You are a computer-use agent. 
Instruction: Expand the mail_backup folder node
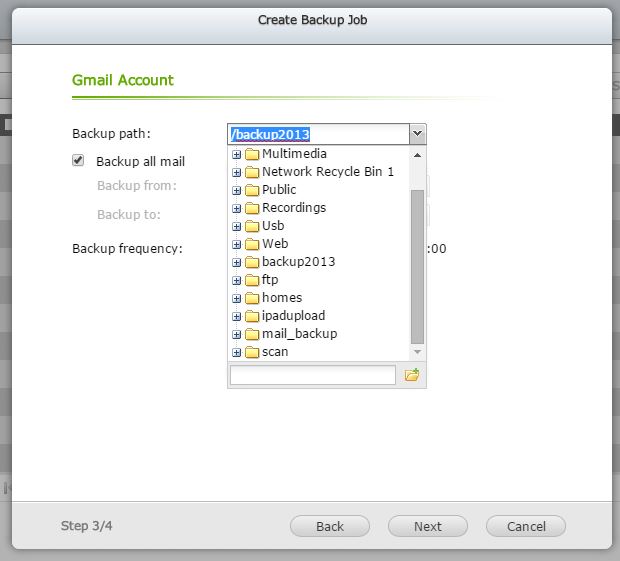[x=236, y=334]
